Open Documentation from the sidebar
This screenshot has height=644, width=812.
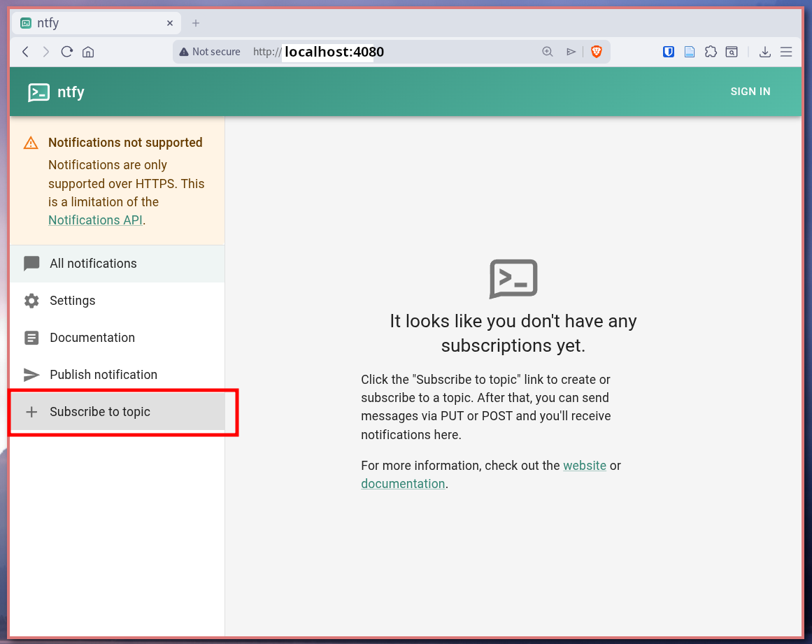pos(92,338)
